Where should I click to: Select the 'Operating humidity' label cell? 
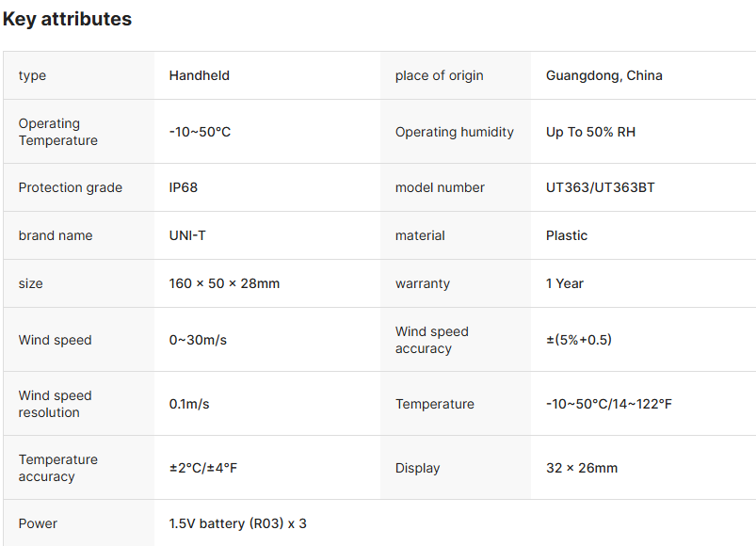click(x=455, y=132)
